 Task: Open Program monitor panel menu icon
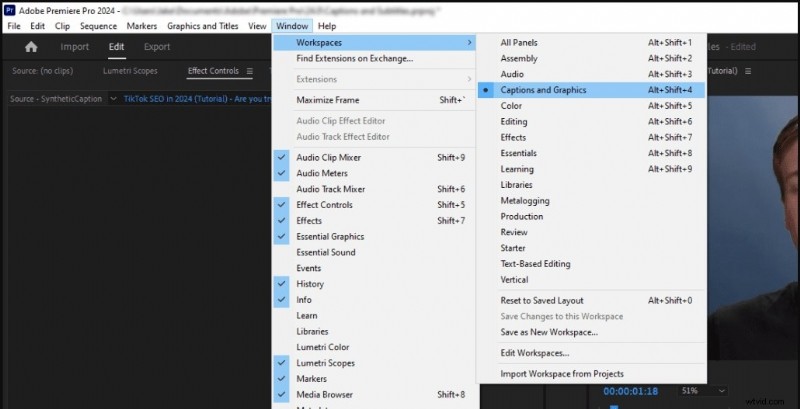748,71
